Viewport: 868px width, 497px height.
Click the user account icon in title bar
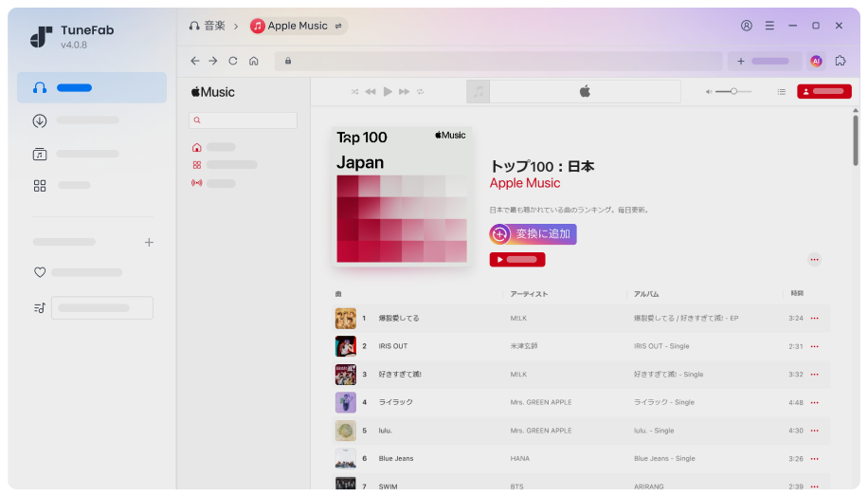pos(747,26)
